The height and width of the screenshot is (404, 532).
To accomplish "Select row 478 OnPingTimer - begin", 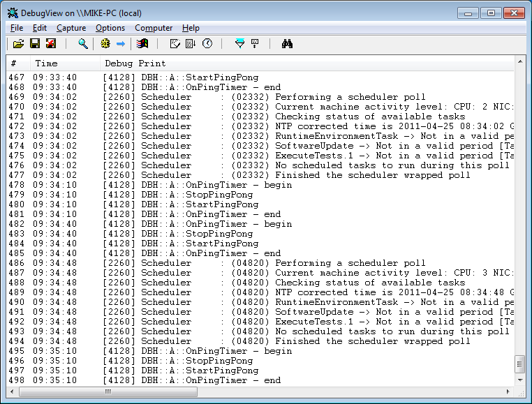I will coord(260,185).
